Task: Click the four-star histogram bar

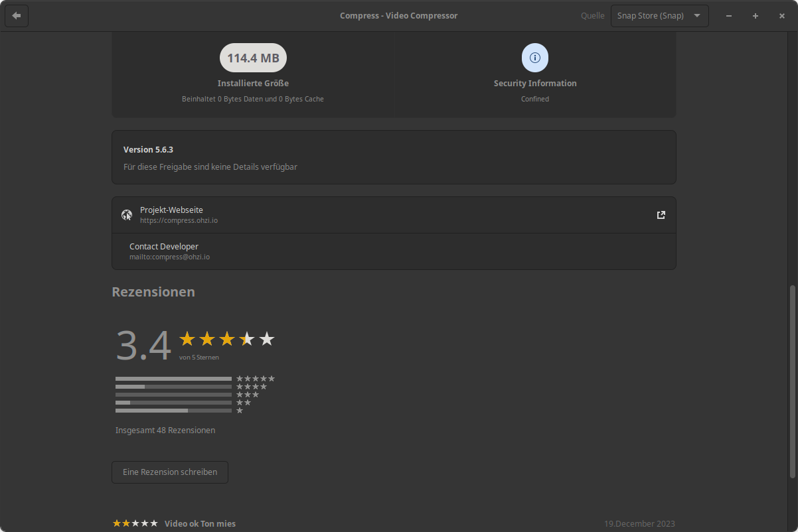Action: (x=173, y=387)
